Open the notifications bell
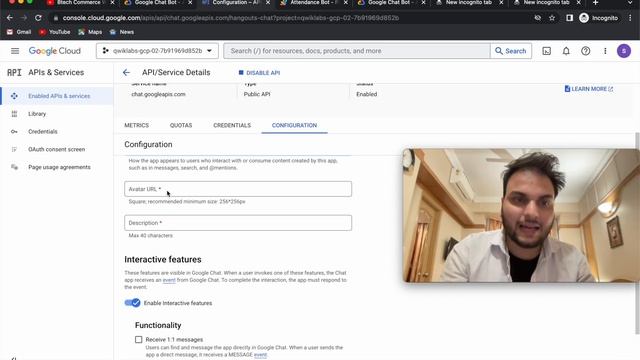 coord(566,51)
